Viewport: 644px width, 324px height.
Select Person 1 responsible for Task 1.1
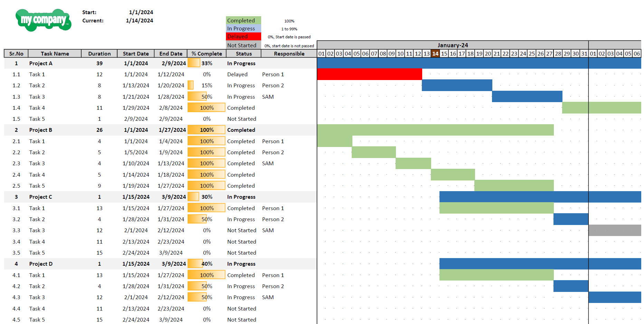[273, 74]
